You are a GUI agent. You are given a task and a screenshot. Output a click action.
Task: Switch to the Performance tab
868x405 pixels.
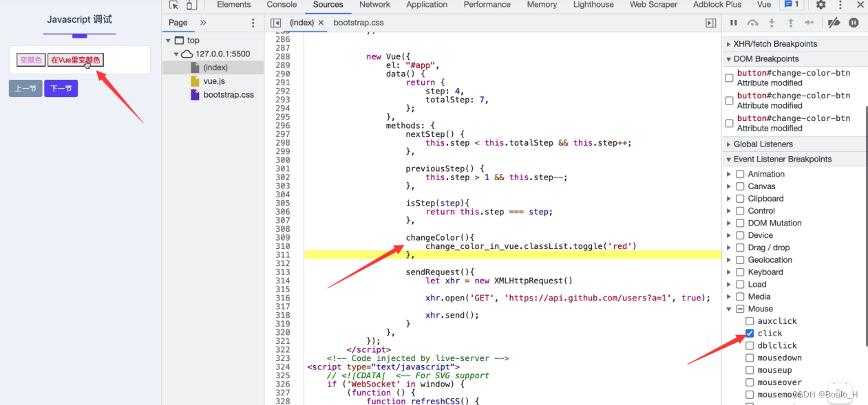(487, 4)
